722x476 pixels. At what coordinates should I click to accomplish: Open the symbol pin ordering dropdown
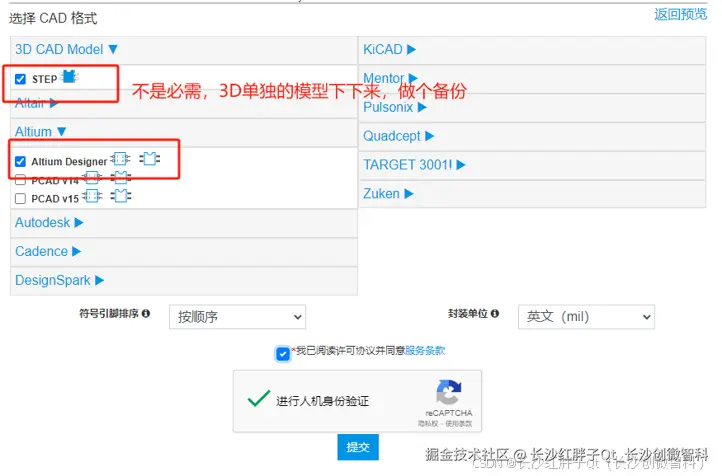click(238, 317)
